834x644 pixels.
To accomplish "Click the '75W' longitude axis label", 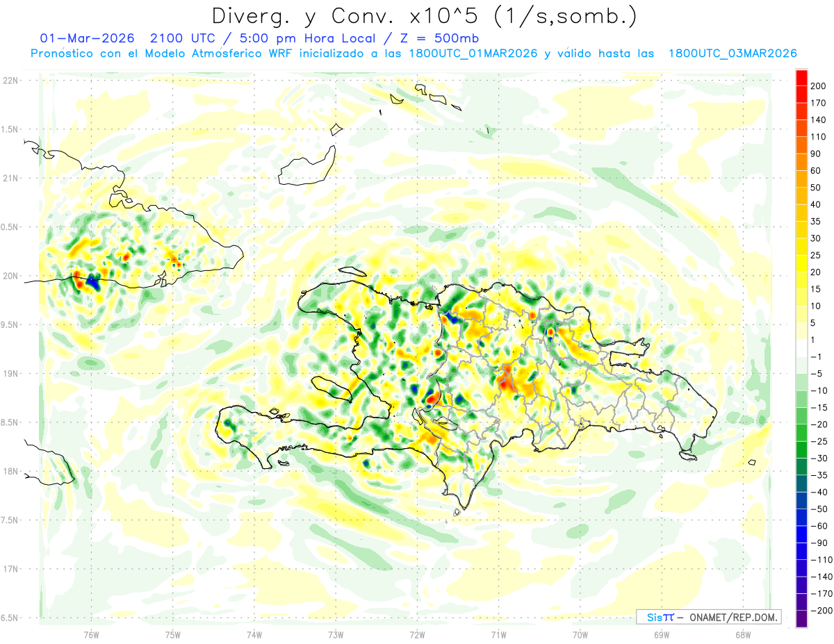I will pyautogui.click(x=173, y=634).
